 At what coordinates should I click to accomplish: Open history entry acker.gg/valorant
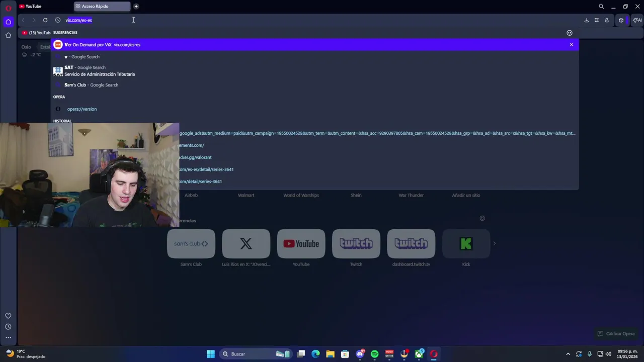tap(195, 157)
